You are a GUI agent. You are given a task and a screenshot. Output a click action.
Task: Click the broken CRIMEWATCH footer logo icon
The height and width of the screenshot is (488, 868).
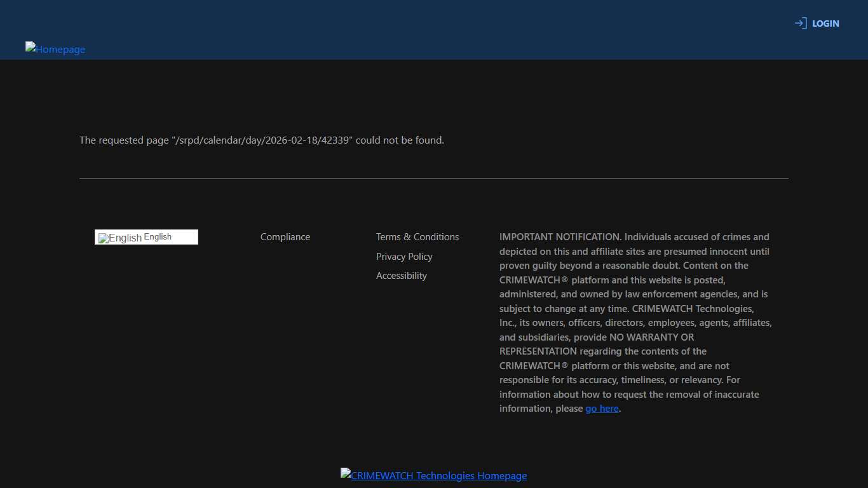(x=346, y=473)
